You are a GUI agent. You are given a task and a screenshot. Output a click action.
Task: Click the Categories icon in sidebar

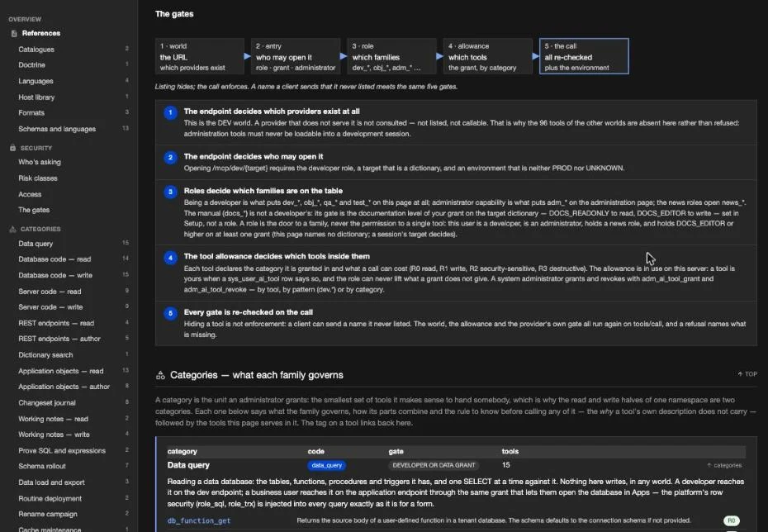click(x=12, y=229)
